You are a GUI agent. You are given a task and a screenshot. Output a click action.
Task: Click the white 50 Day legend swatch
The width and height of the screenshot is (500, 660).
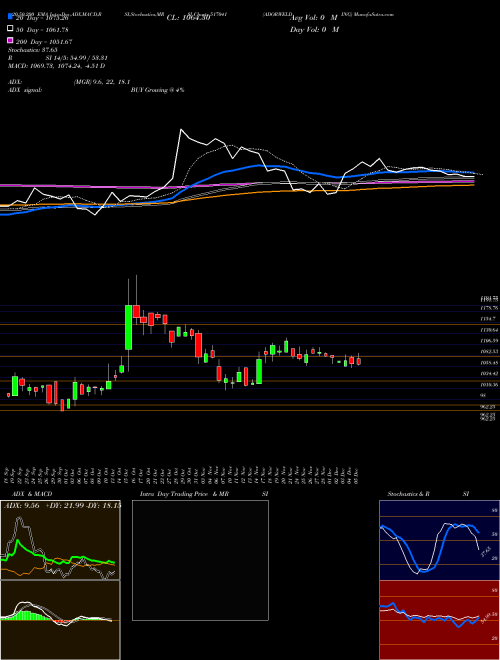[x=10, y=29]
